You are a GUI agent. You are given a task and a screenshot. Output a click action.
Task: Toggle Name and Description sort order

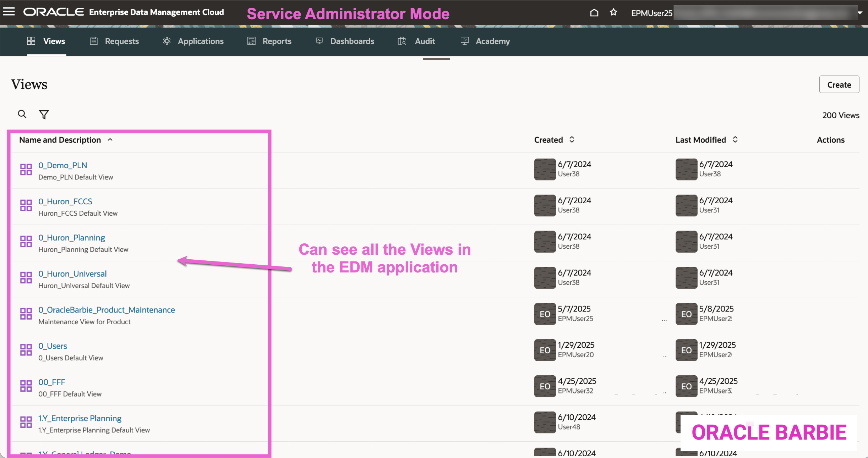110,140
